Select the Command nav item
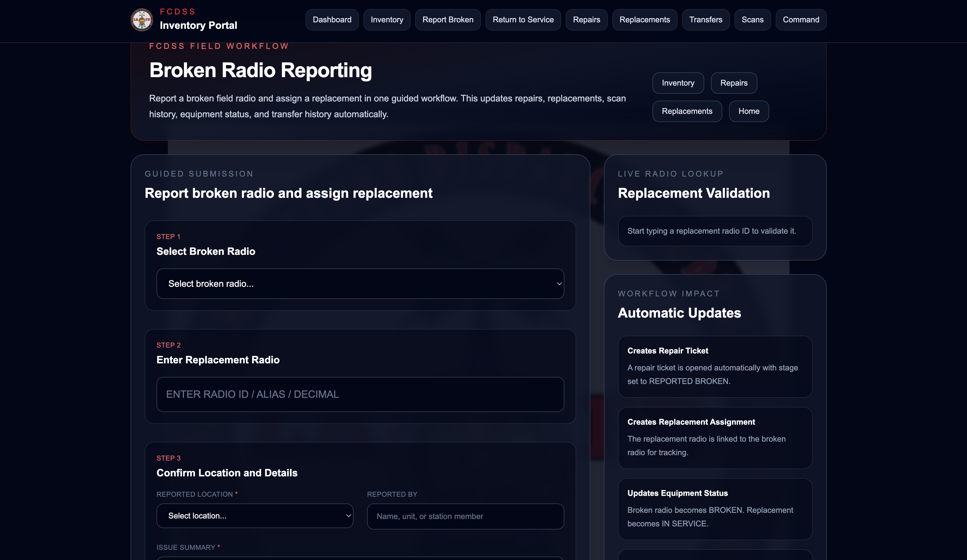 [801, 19]
